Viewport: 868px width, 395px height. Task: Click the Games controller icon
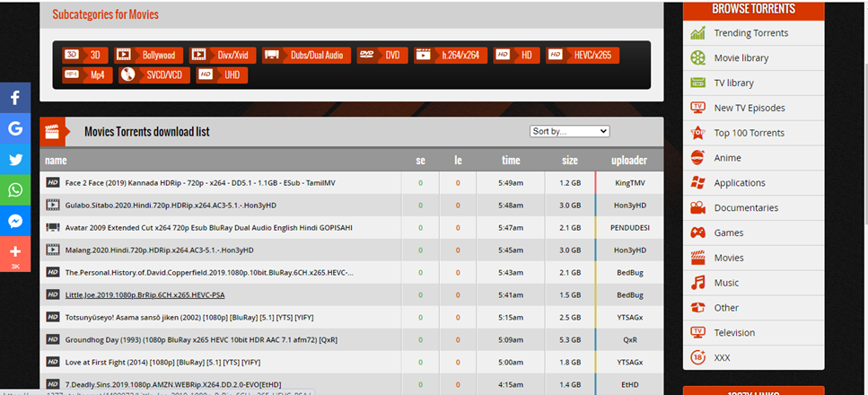[x=697, y=233]
